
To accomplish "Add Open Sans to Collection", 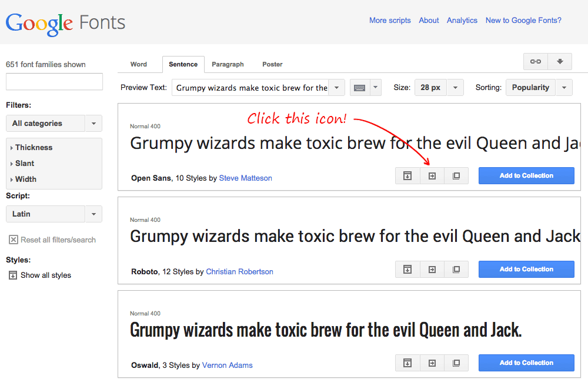I will 526,175.
